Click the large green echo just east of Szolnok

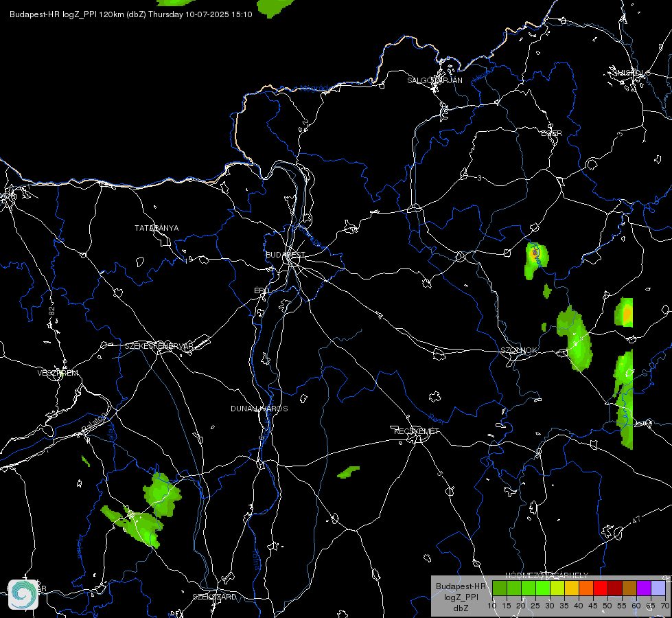576,339
